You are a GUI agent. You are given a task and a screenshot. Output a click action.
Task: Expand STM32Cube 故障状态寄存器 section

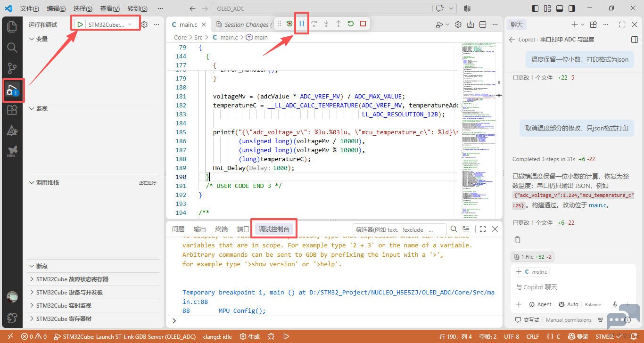point(93,279)
